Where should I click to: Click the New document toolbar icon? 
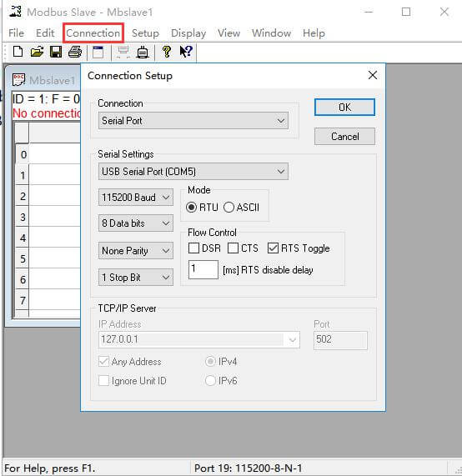click(18, 52)
